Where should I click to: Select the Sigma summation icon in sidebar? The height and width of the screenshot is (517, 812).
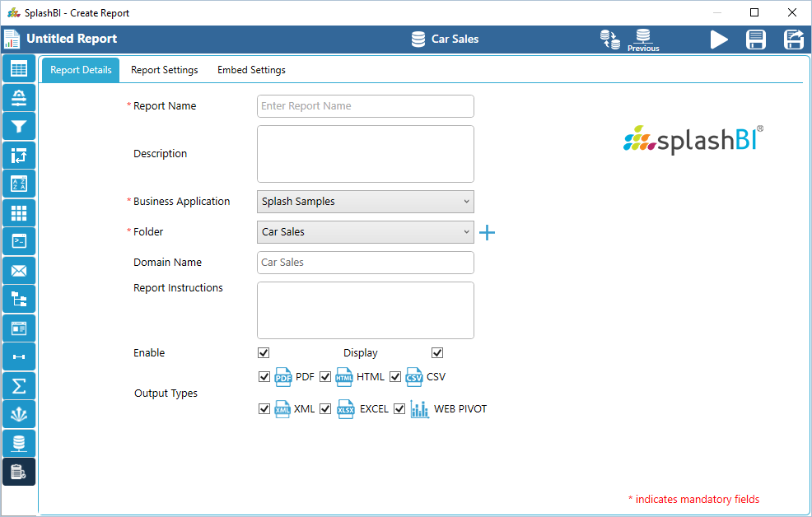tap(19, 386)
